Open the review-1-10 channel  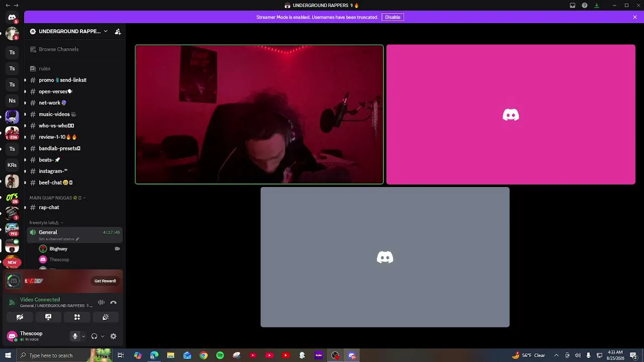click(74, 137)
